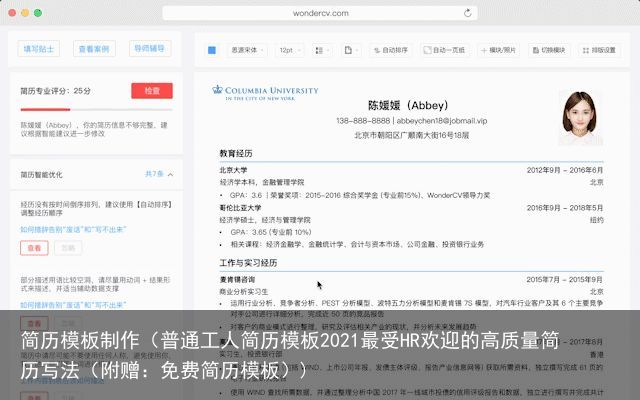
Task: Click the 经济学硕士 degree line
Action: coord(265,220)
